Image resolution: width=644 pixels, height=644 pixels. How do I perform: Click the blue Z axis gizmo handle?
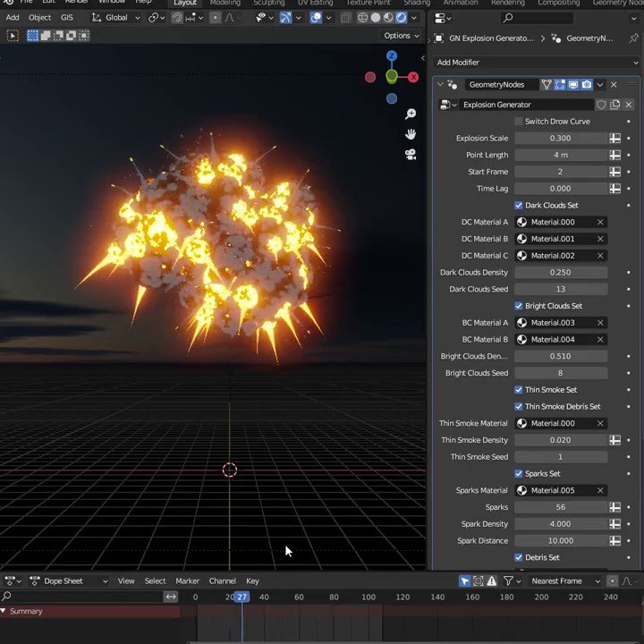tap(392, 55)
